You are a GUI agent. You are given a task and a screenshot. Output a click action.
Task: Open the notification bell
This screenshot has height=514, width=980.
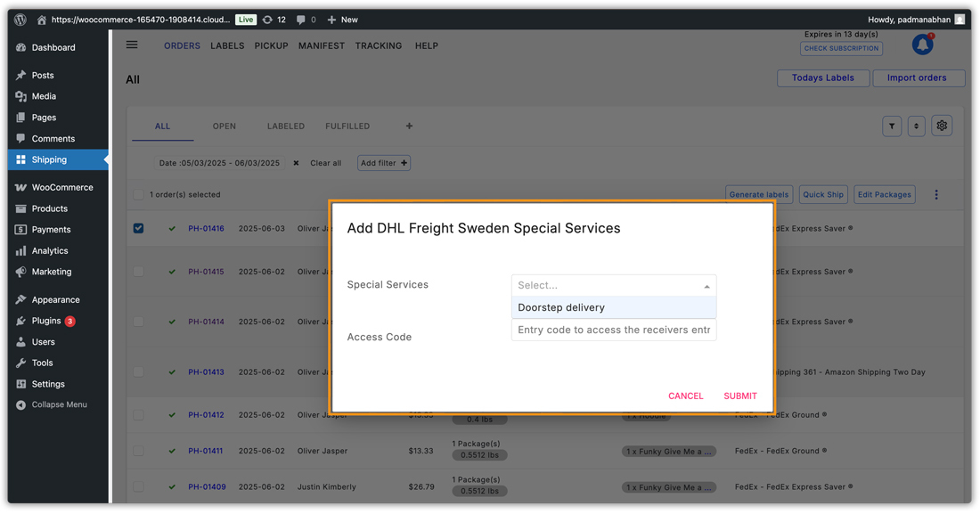pos(922,45)
